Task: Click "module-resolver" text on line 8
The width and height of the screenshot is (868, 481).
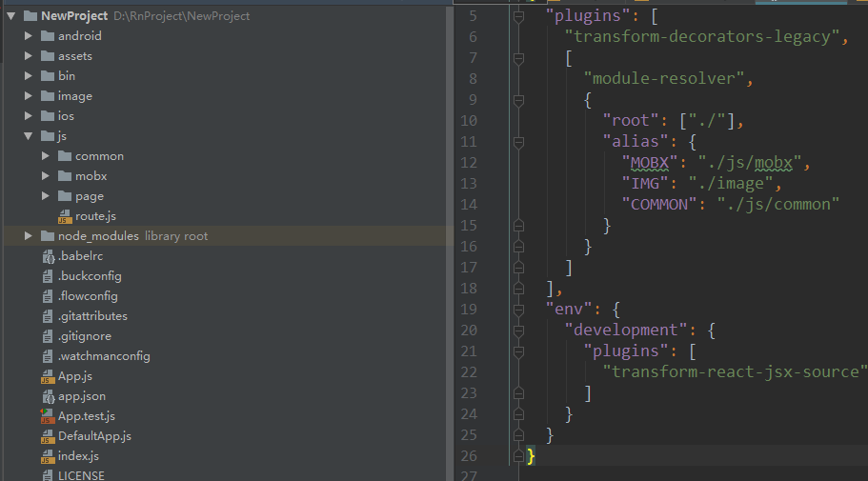Action: coord(663,79)
